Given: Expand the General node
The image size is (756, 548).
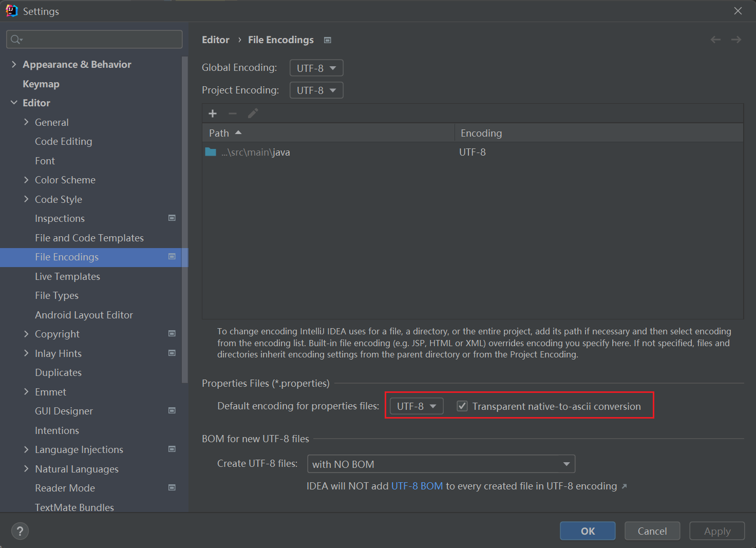Looking at the screenshot, I should click(26, 122).
